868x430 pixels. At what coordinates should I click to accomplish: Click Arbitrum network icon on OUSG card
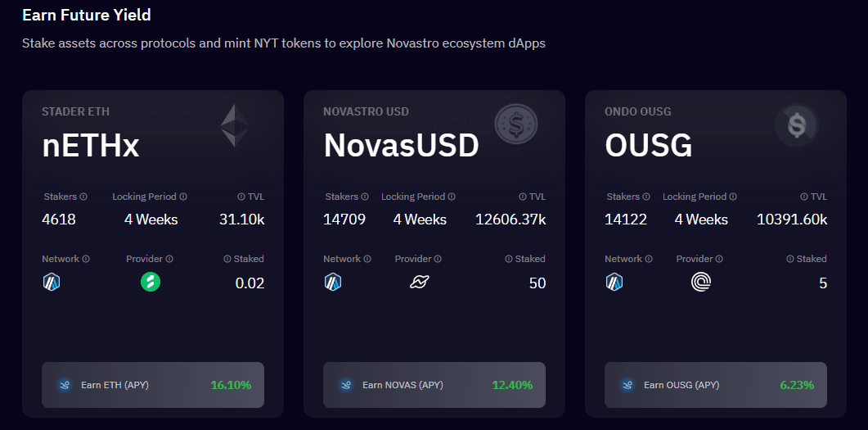[x=614, y=283]
